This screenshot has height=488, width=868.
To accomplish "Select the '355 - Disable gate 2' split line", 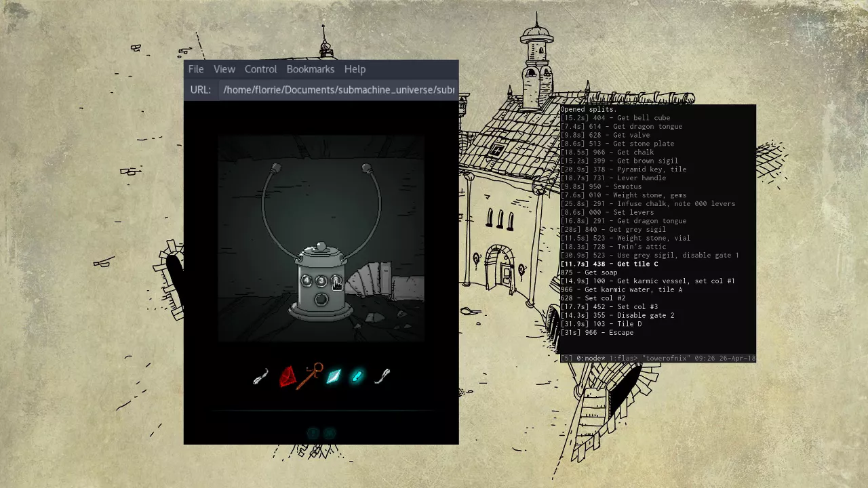I will tap(617, 315).
